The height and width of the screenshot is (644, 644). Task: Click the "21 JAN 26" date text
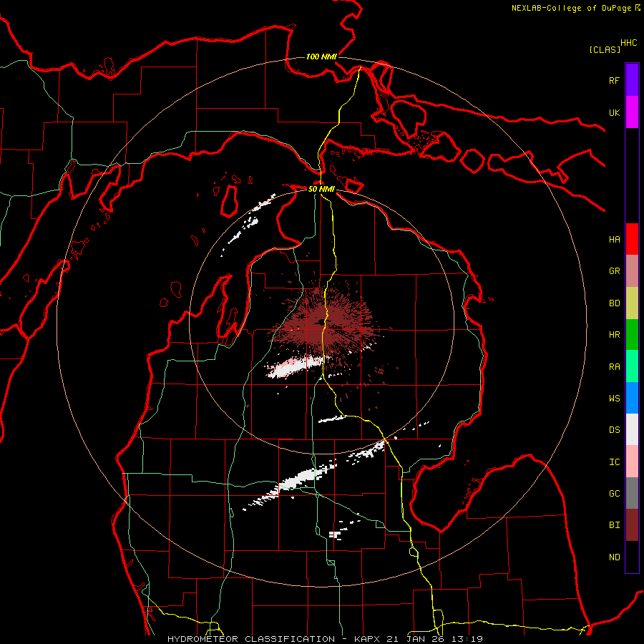click(x=415, y=639)
